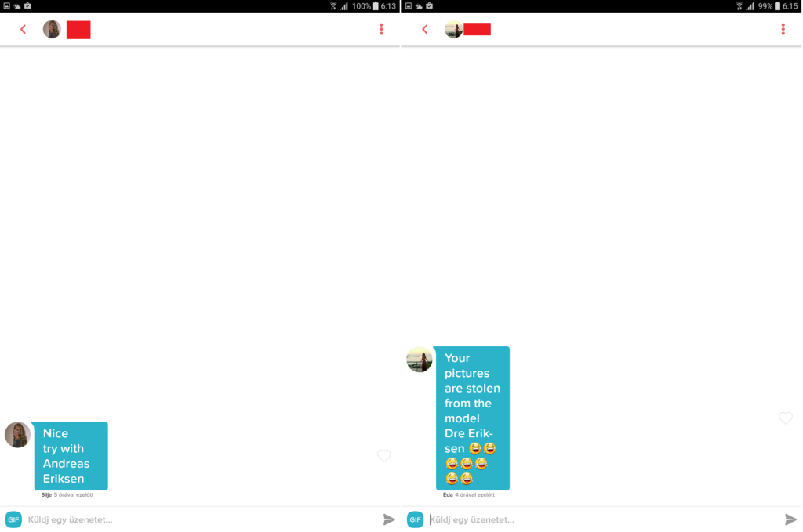Select the "Nice try with Andreas Eriksen" bubble
803x532 pixels.
point(71,456)
